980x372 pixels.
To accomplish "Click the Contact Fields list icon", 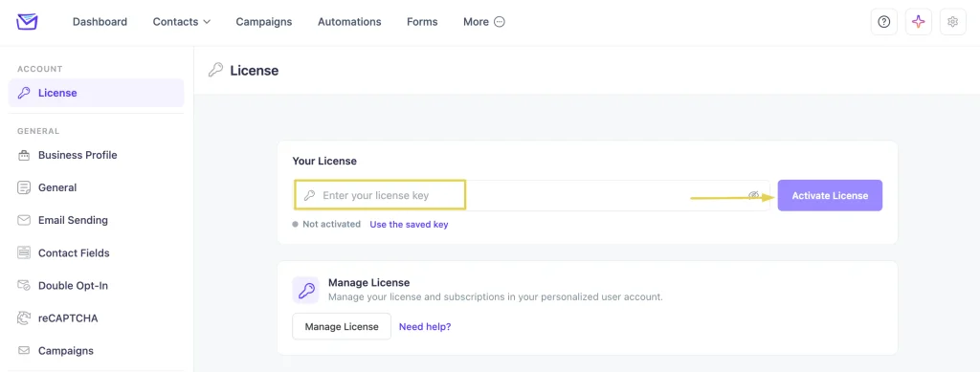I will tap(24, 252).
